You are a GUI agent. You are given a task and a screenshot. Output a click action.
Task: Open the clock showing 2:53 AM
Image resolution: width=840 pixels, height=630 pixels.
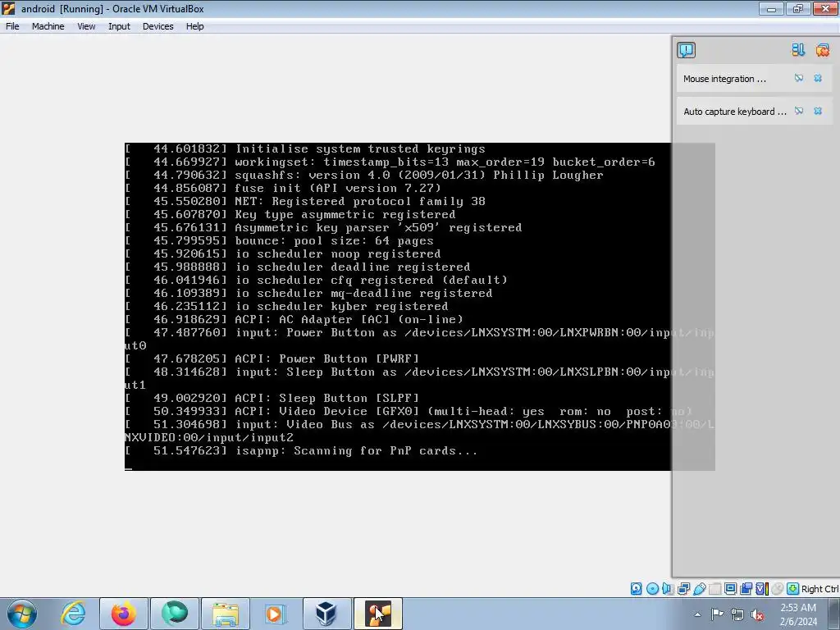coord(798,614)
